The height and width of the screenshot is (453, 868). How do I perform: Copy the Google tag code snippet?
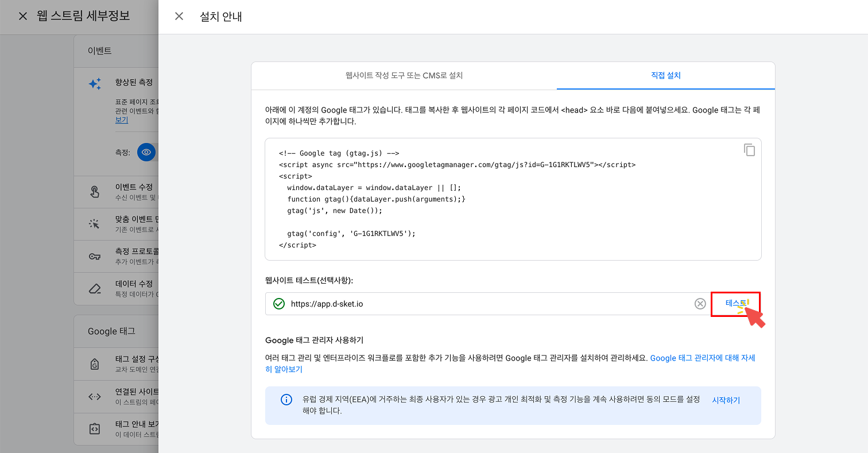750,150
